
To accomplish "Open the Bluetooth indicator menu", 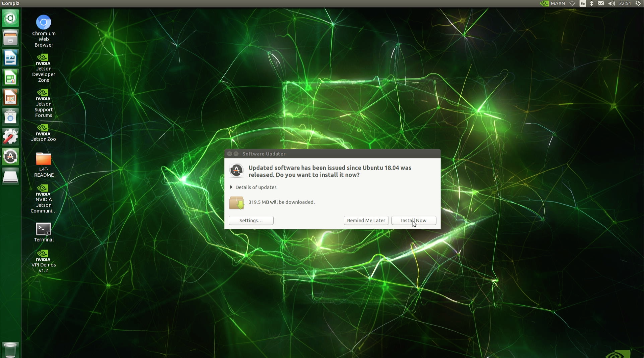I will 591,3.
